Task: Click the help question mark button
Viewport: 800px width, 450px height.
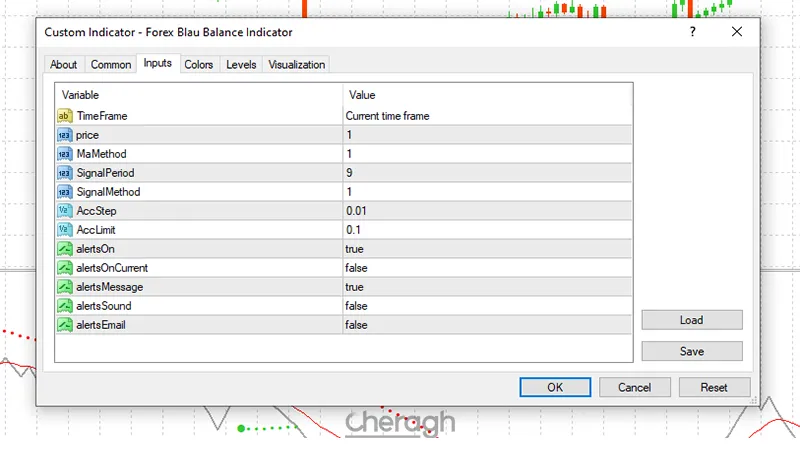Action: [692, 32]
